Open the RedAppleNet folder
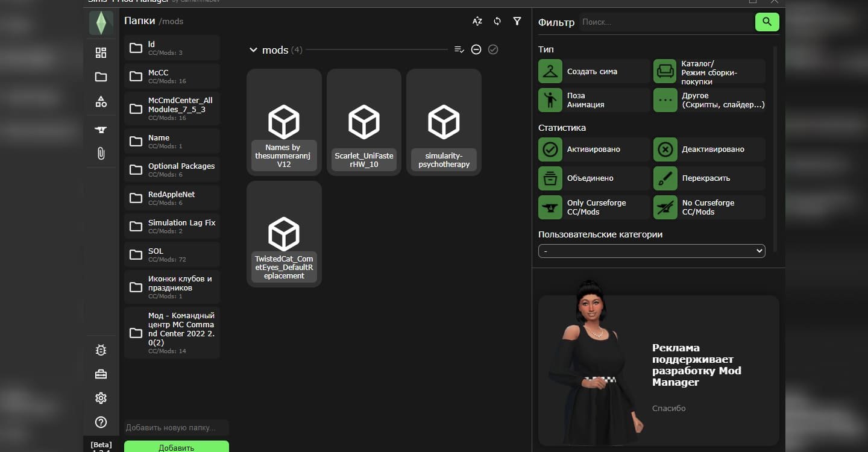The image size is (868, 452). point(172,198)
